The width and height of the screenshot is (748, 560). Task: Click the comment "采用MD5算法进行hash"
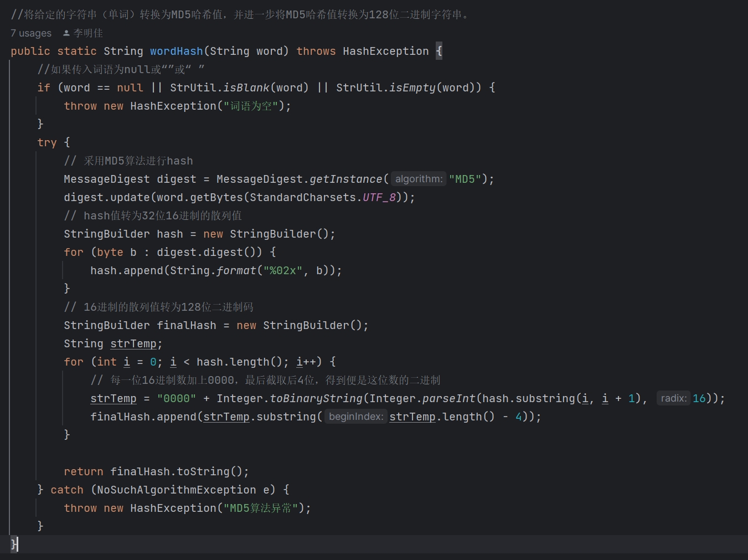[128, 161]
